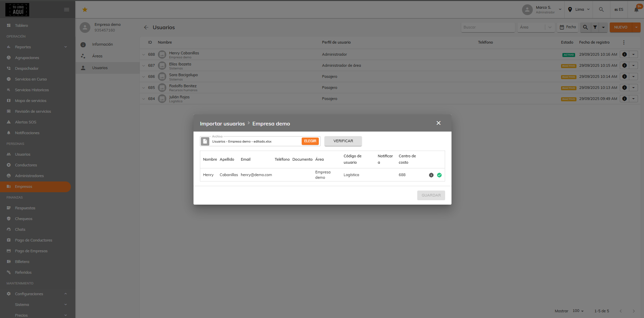Open actions dropdown for row 687
Viewport: 644px width, 318px height.
(634, 65)
